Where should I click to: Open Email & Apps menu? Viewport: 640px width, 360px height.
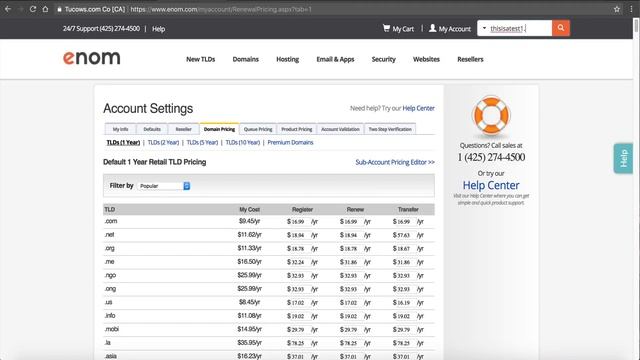[x=335, y=59]
